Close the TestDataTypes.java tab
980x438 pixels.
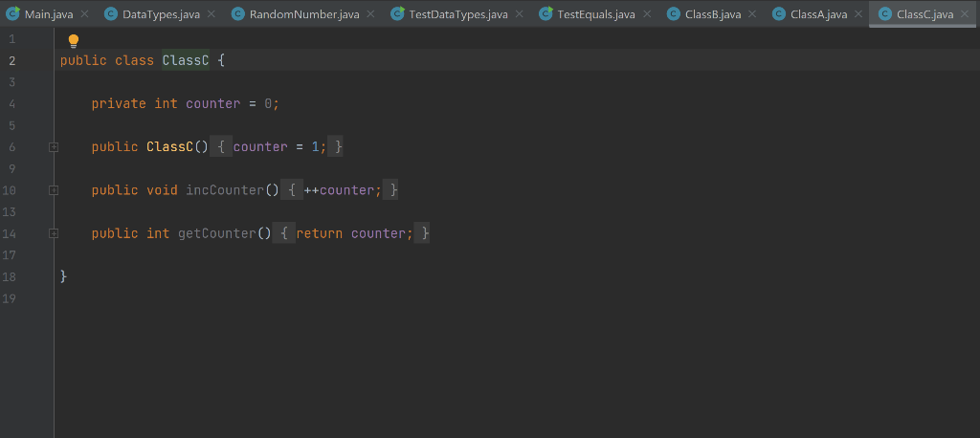pyautogui.click(x=520, y=13)
